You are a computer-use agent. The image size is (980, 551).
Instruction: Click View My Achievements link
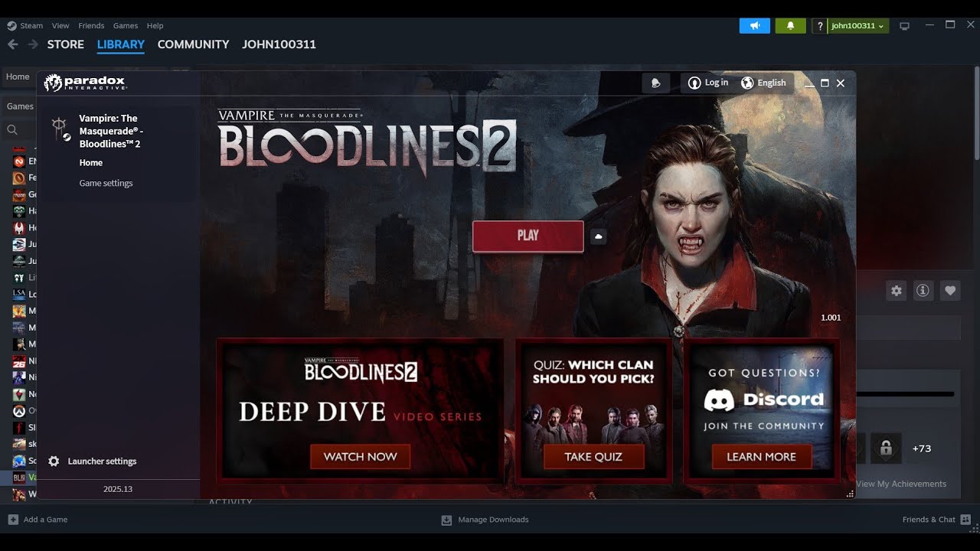[901, 484]
